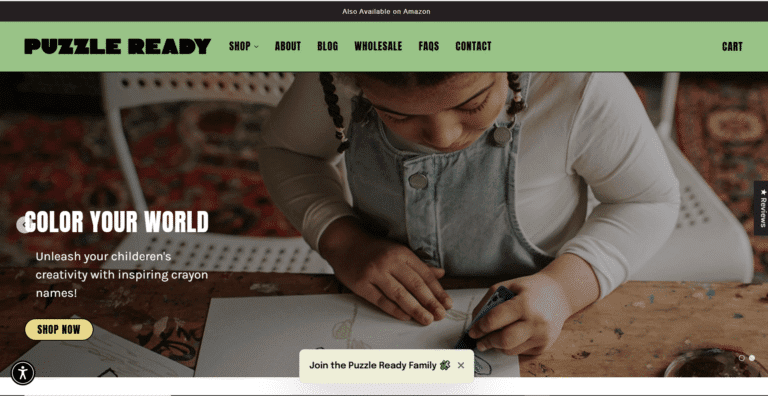Navigate to the CONTACT page
The image size is (768, 396).
point(473,47)
